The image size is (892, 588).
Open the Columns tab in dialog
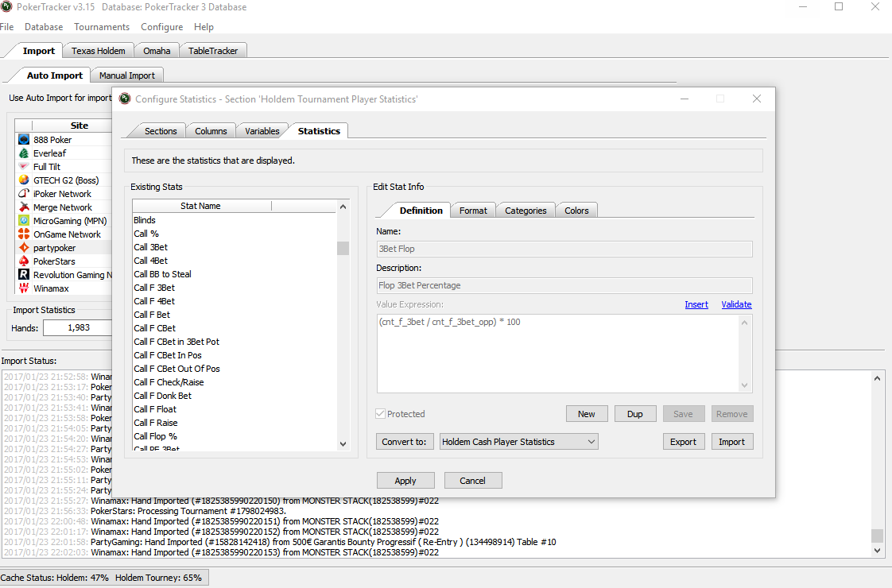[211, 131]
